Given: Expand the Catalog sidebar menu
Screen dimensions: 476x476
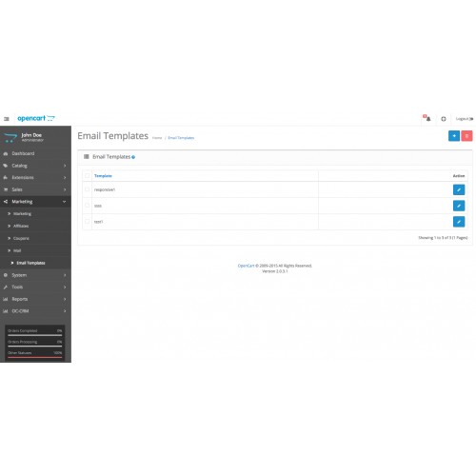Looking at the screenshot, I should coord(35,166).
